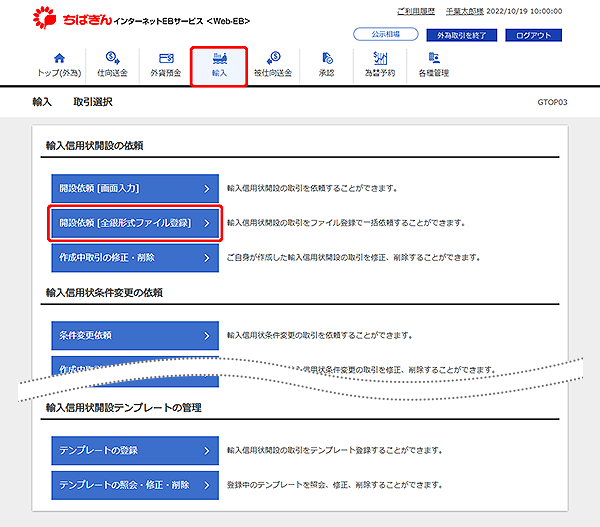Viewport: 600px width, 527px height.
Task: Click 外為取引を終了 button
Action: click(x=462, y=35)
